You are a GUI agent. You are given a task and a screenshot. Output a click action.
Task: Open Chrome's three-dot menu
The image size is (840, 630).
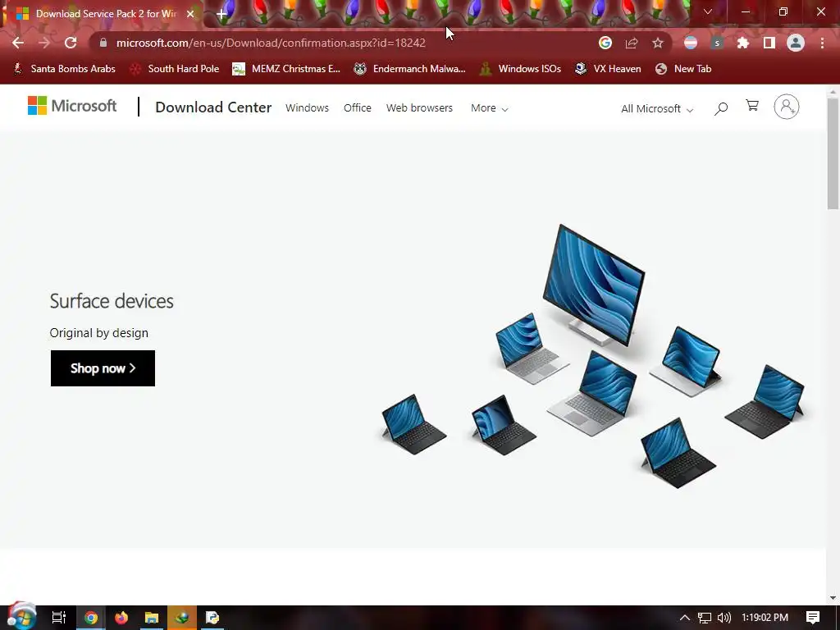[822, 43]
